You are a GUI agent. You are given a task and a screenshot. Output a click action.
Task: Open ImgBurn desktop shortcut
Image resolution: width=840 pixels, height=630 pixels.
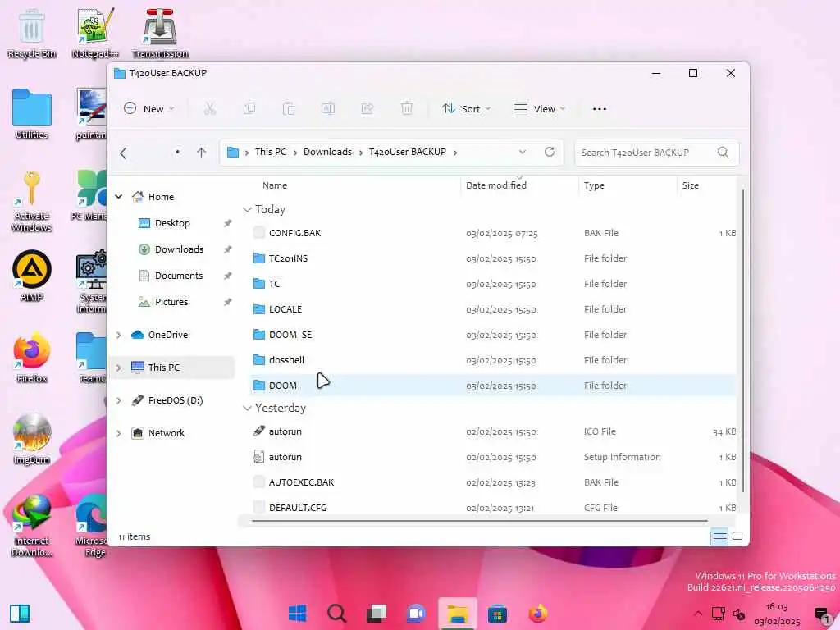tap(32, 438)
